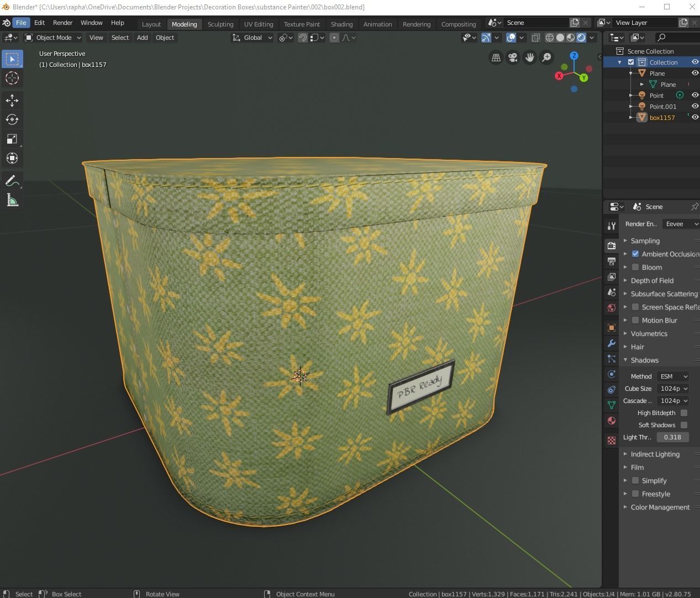Open the Texture properties tab

tap(611, 440)
